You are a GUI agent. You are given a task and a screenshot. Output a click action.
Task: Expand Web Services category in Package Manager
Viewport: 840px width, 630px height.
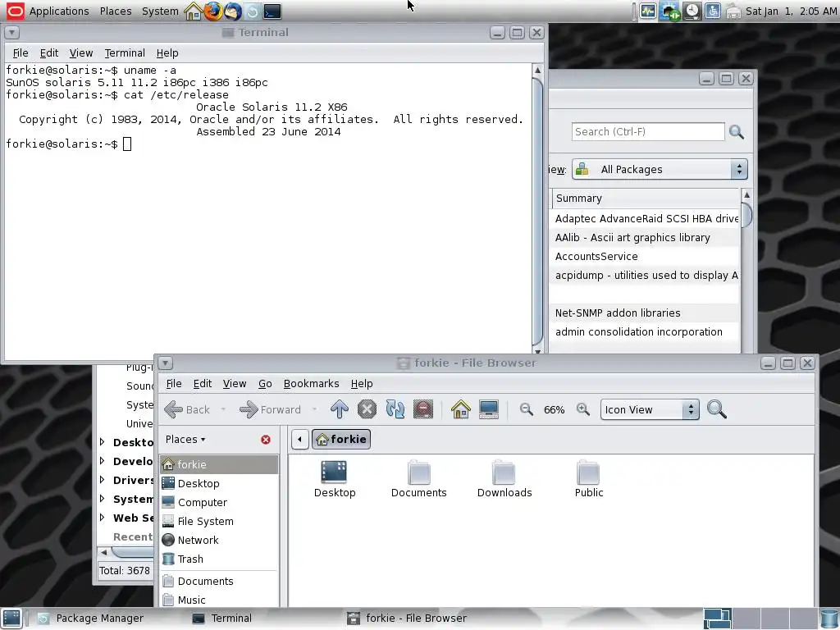tap(103, 517)
